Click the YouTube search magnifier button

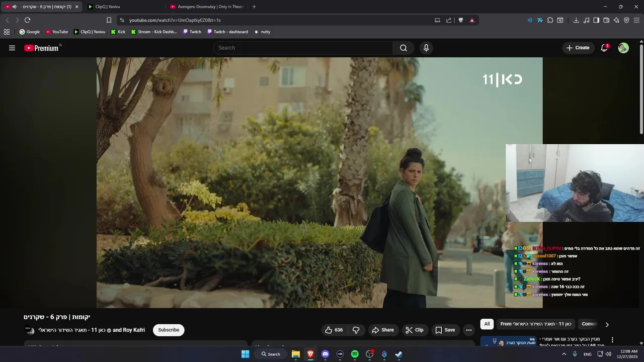[404, 48]
